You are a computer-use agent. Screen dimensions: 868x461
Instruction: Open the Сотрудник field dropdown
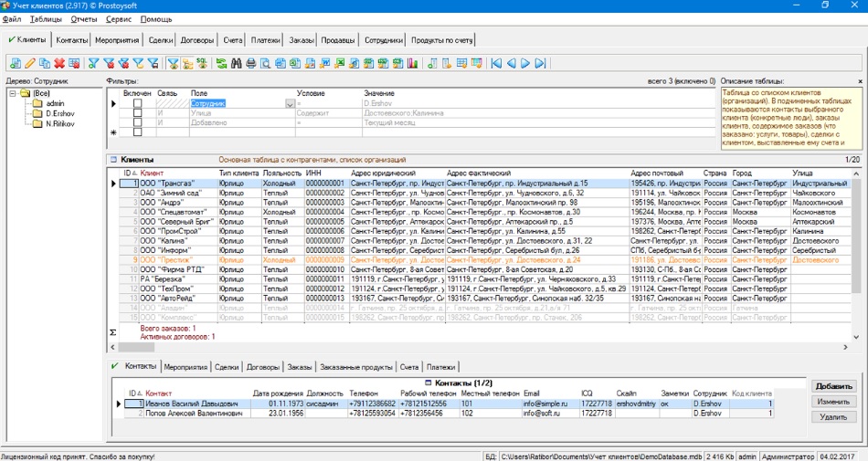click(290, 104)
